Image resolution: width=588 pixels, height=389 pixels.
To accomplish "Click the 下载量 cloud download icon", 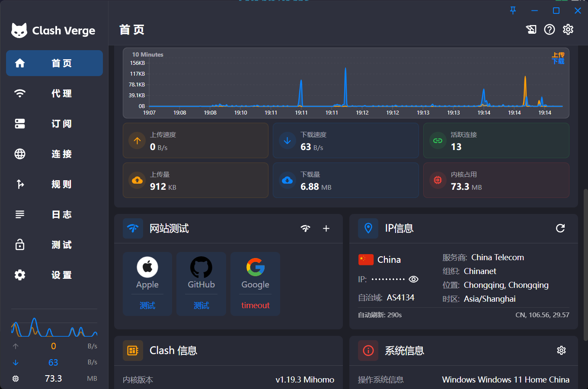I will (287, 180).
